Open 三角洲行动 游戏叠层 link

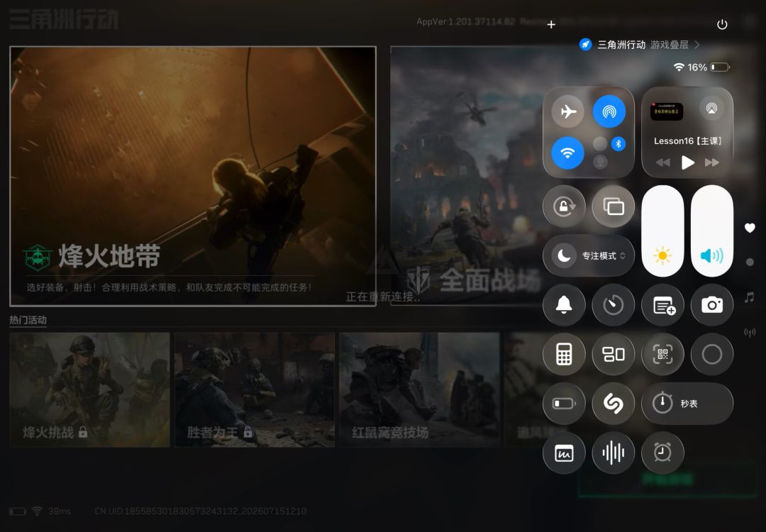(x=640, y=45)
